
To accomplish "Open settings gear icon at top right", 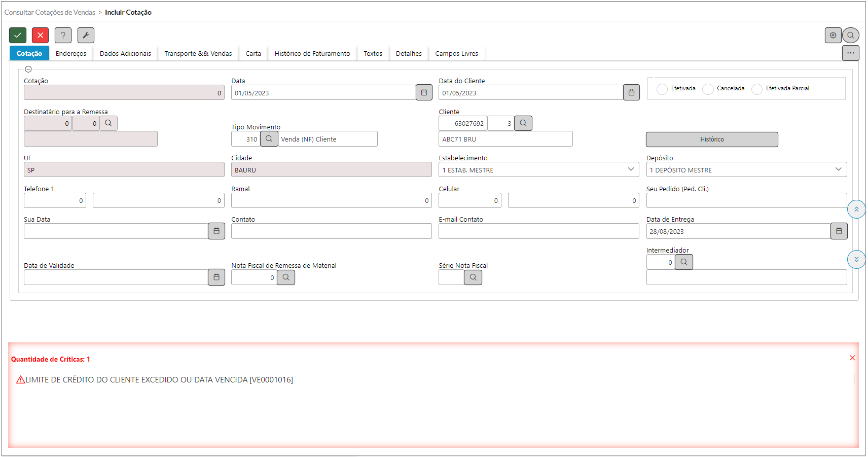I will [x=833, y=35].
